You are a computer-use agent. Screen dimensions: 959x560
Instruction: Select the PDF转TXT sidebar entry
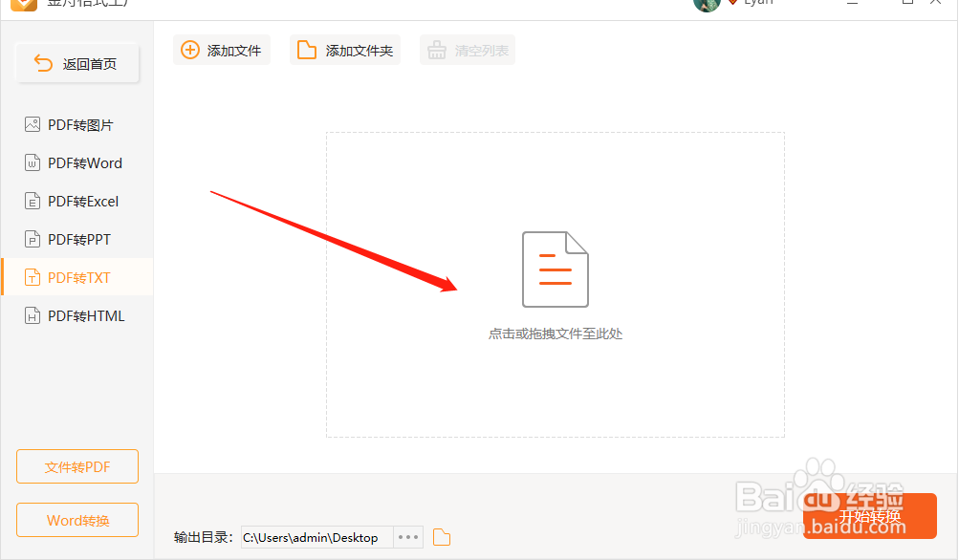pyautogui.click(x=77, y=277)
